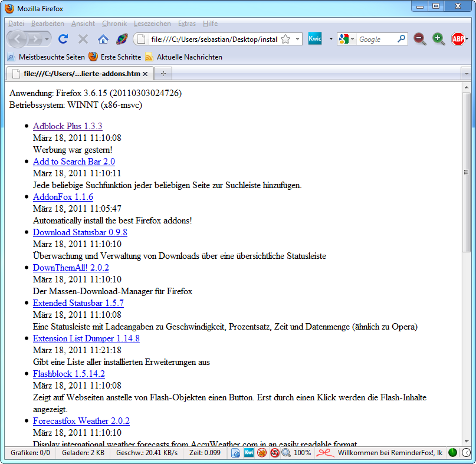This screenshot has width=476, height=464.
Task: Click into the Google search box
Action: click(376, 40)
